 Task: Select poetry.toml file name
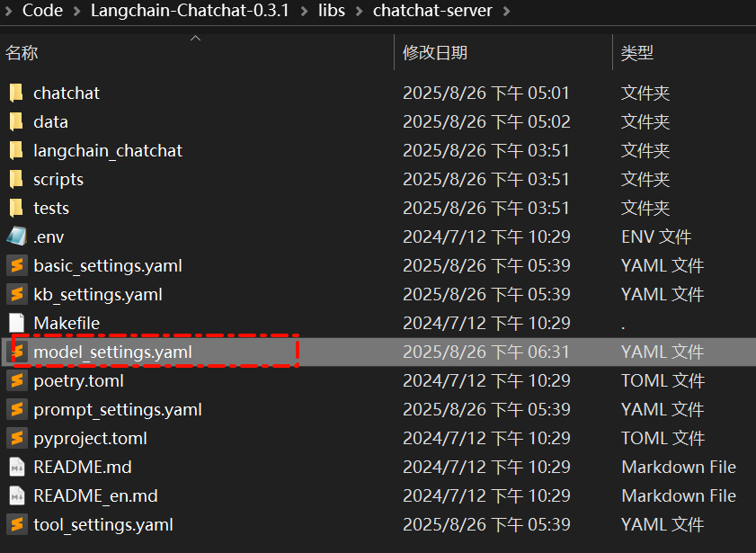(x=78, y=381)
